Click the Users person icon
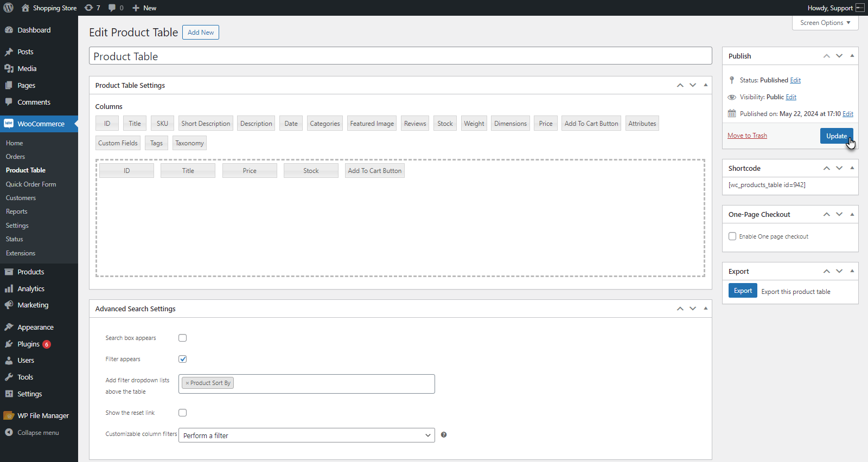This screenshot has width=868, height=462. point(9,361)
